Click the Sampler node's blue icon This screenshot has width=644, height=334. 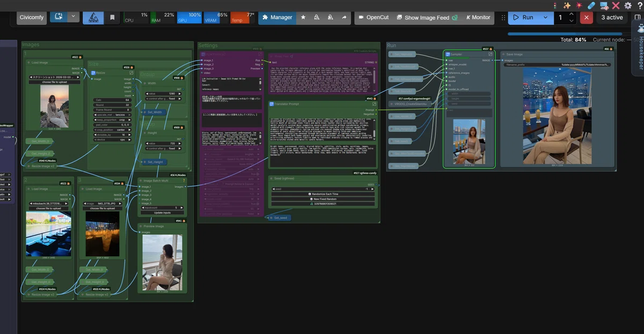448,54
